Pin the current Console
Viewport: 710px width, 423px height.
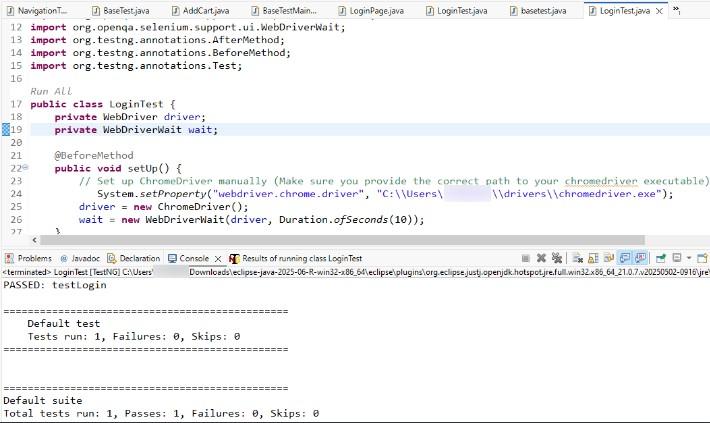[x=661, y=259]
